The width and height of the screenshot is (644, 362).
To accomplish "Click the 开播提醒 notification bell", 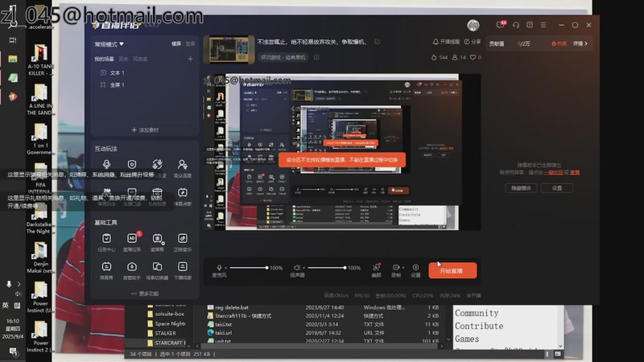I will 446,42.
